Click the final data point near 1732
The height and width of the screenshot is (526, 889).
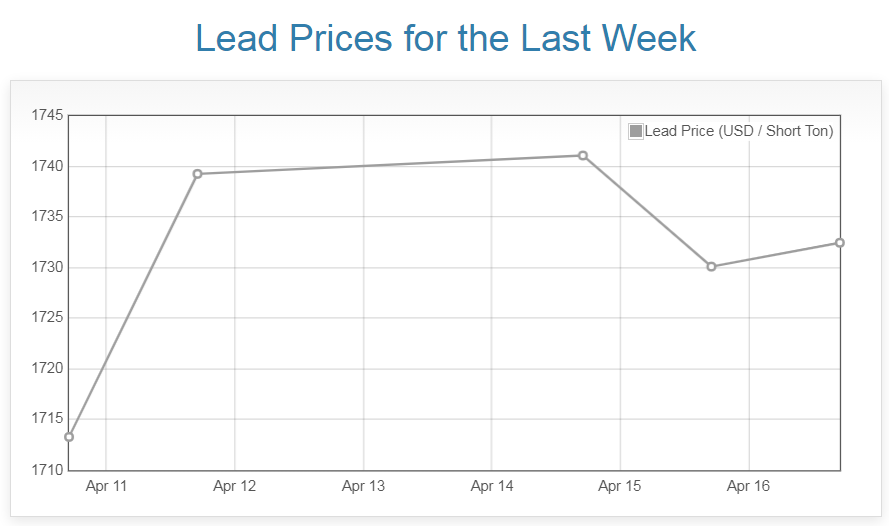click(840, 243)
